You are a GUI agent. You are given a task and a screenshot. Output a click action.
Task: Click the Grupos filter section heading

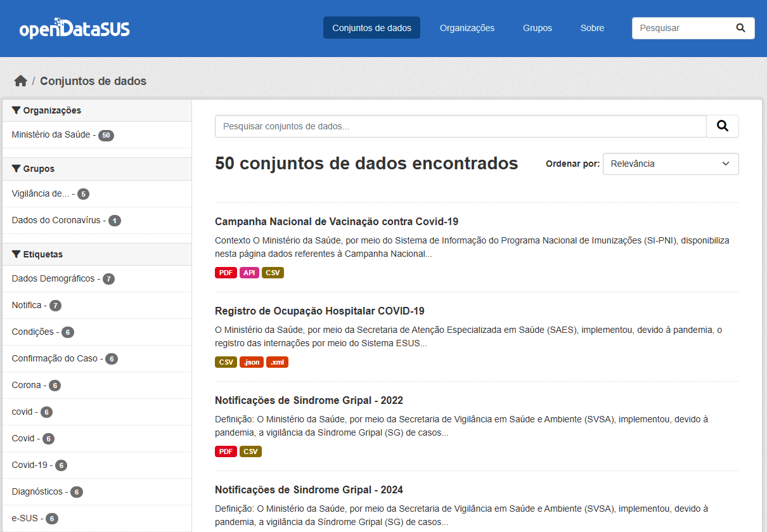pos(97,169)
